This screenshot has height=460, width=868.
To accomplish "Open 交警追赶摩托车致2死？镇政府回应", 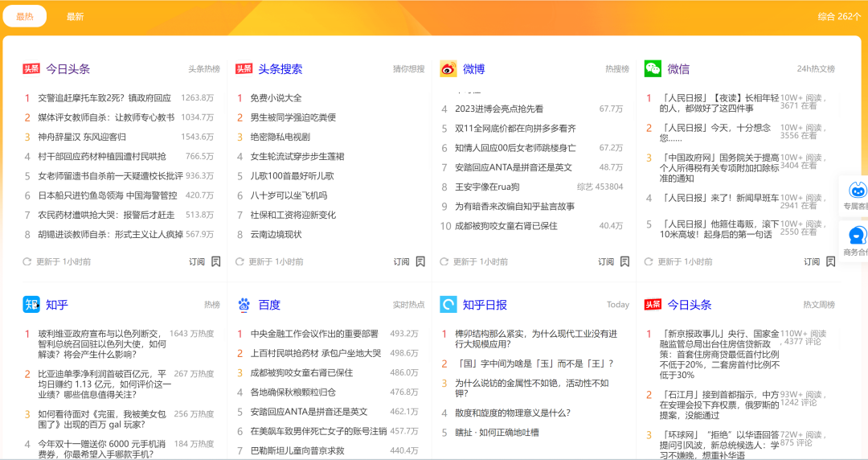I will click(104, 98).
